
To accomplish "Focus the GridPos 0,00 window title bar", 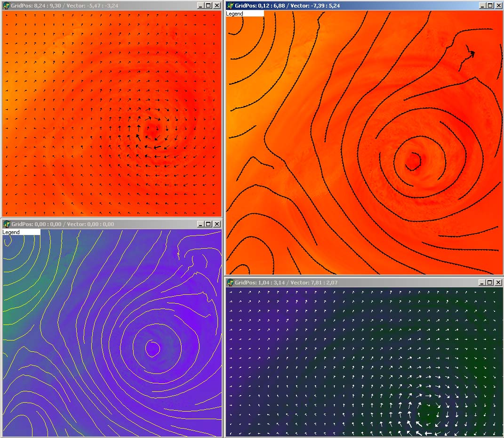I will pos(141,224).
